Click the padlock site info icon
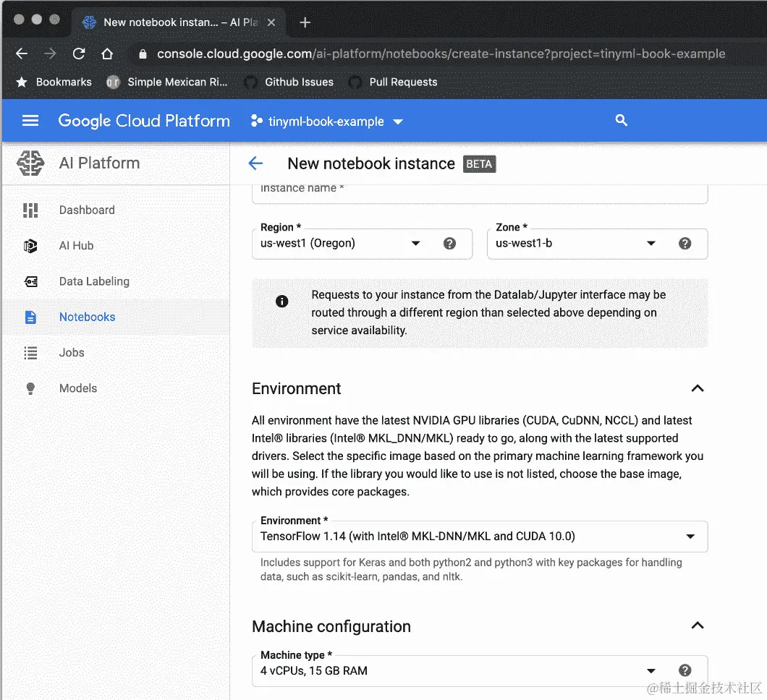The image size is (767, 700). (x=143, y=54)
